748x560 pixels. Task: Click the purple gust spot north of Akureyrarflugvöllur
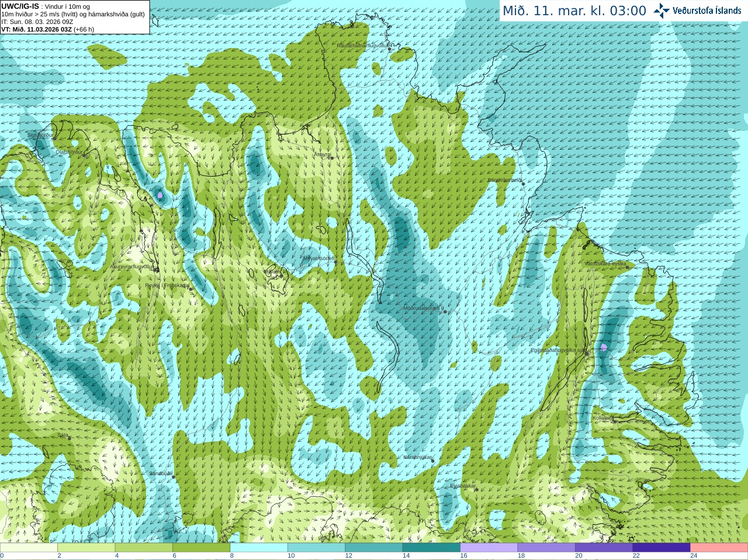pyautogui.click(x=160, y=195)
